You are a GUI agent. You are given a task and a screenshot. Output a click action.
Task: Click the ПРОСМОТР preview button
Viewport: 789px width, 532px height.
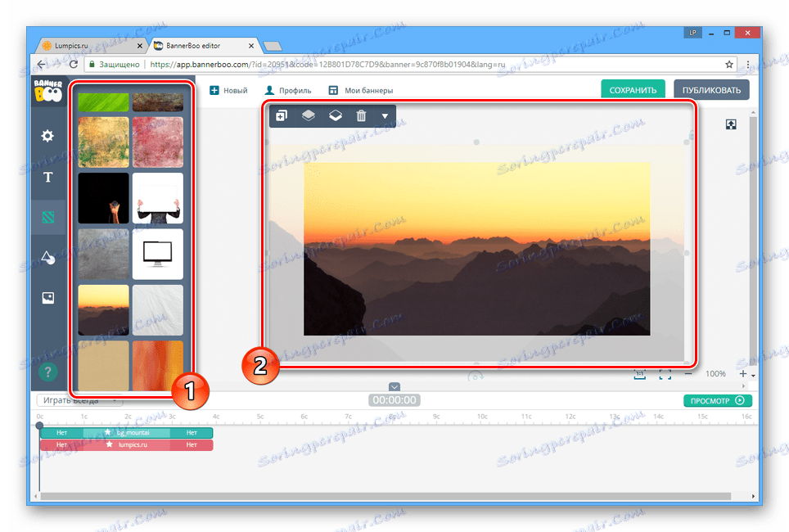pyautogui.click(x=718, y=400)
